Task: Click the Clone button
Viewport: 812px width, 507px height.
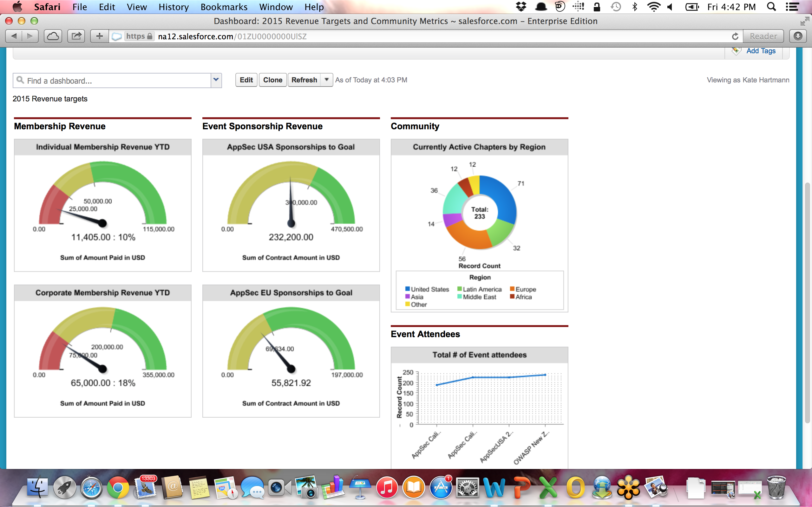Action: pos(272,80)
